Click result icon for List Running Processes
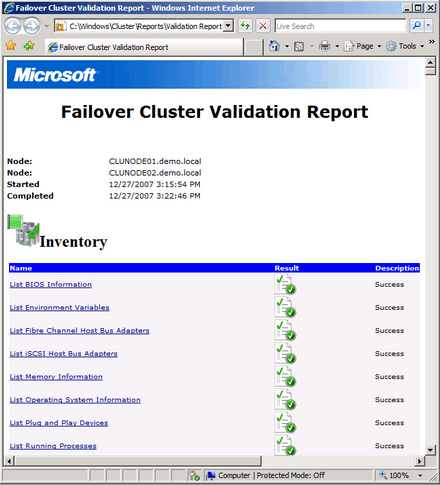Viewport: 440px width, 485px height. [x=285, y=445]
